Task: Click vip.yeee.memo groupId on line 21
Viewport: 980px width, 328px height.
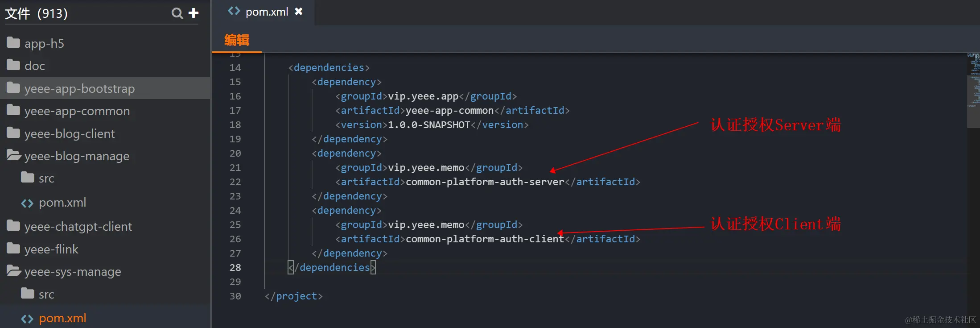Action: [x=426, y=168]
